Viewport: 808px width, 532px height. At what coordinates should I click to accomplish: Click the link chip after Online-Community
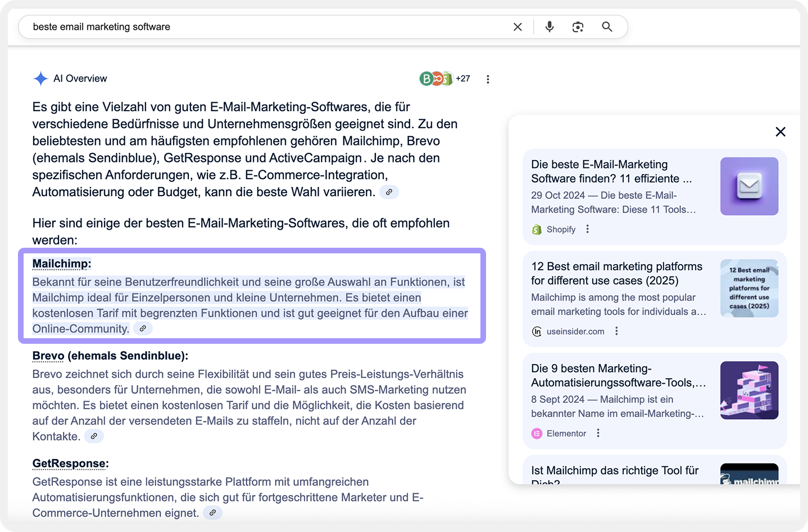point(143,329)
